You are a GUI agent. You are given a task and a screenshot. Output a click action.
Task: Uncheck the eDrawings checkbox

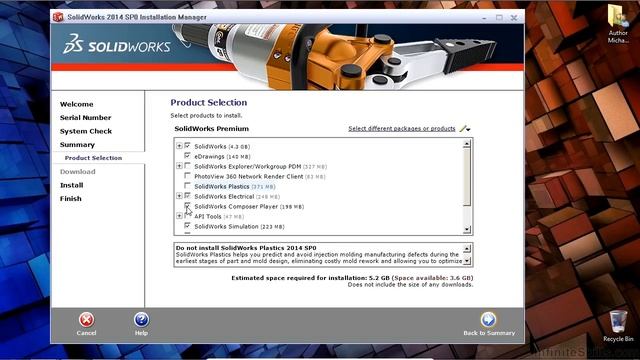(187, 156)
